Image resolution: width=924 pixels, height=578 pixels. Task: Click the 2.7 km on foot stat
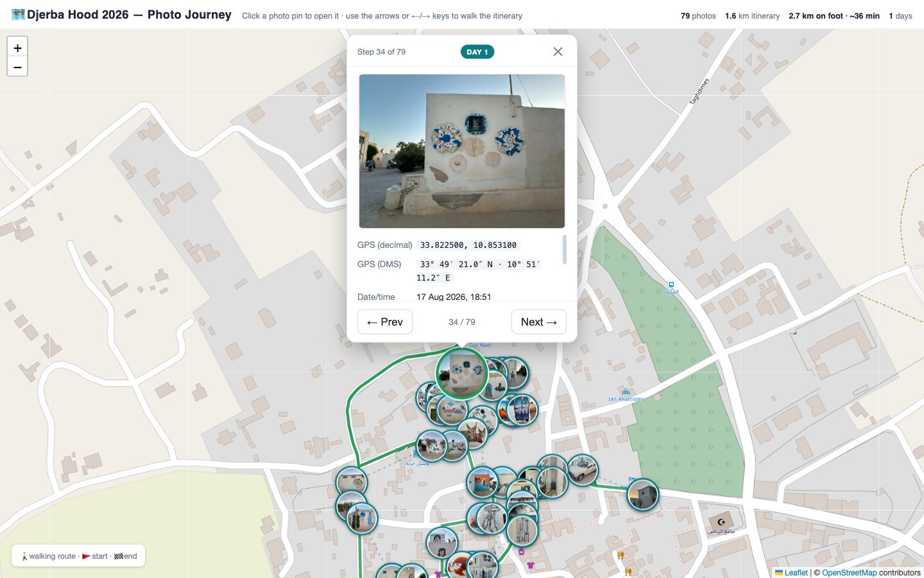pyautogui.click(x=834, y=16)
